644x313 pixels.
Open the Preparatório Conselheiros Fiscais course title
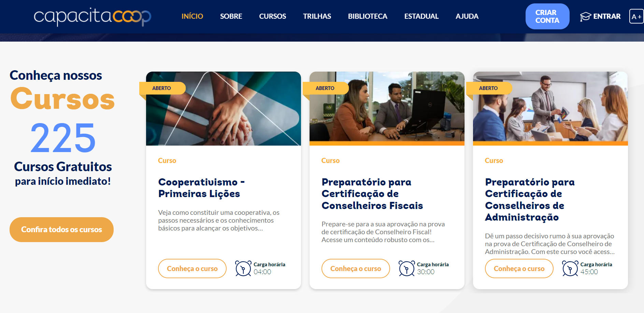pyautogui.click(x=372, y=194)
